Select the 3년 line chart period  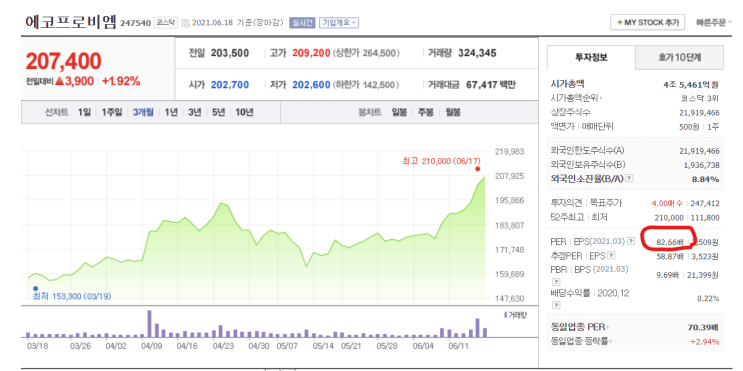[194, 112]
